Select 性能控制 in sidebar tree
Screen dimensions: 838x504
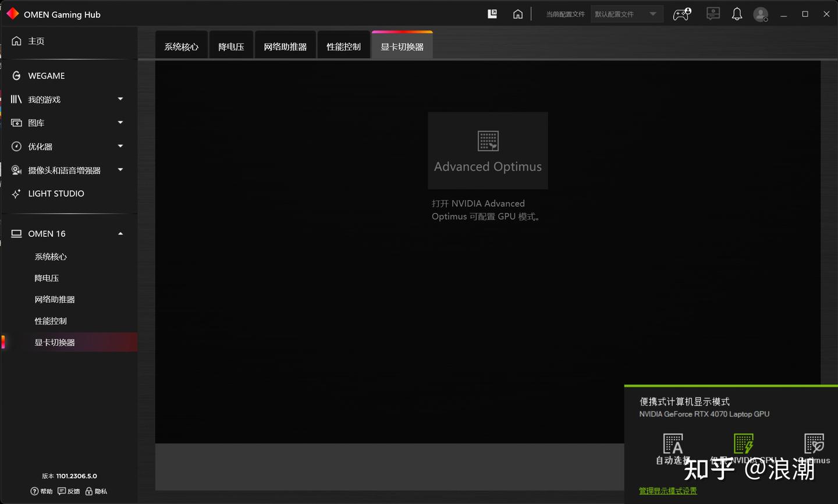point(51,321)
